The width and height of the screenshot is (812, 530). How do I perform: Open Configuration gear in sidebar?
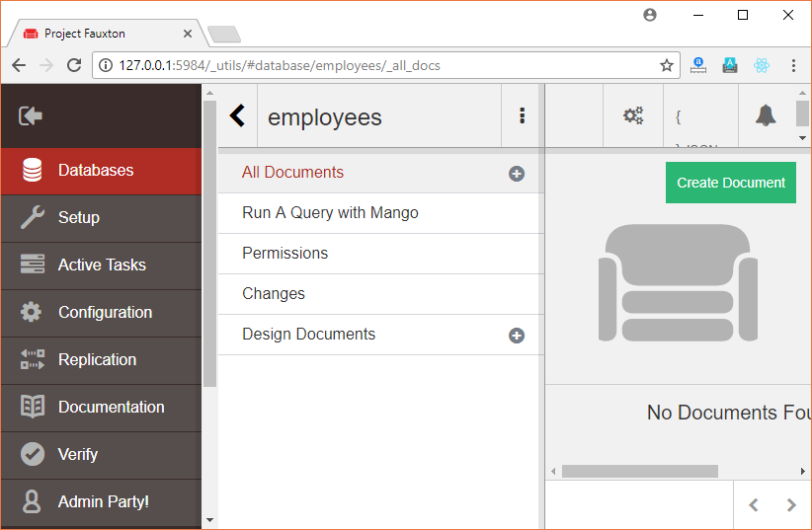pos(101,313)
